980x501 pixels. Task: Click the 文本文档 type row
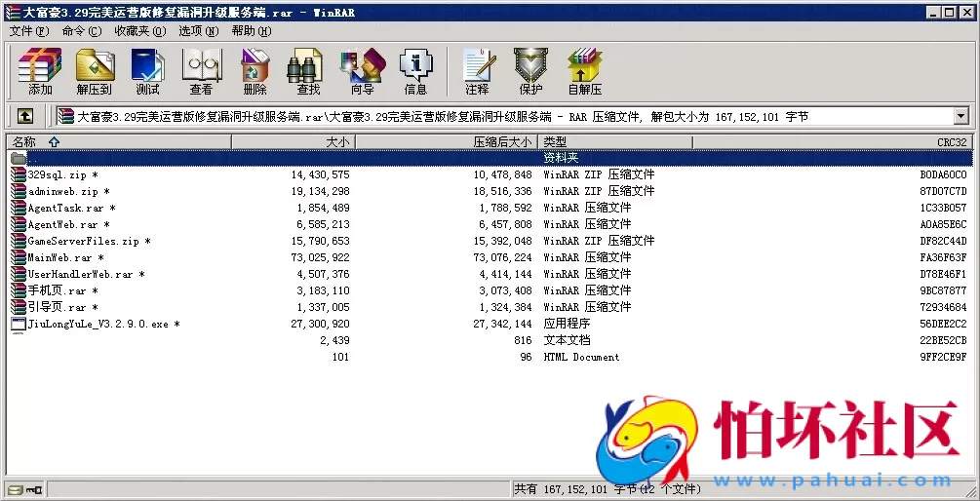[567, 340]
